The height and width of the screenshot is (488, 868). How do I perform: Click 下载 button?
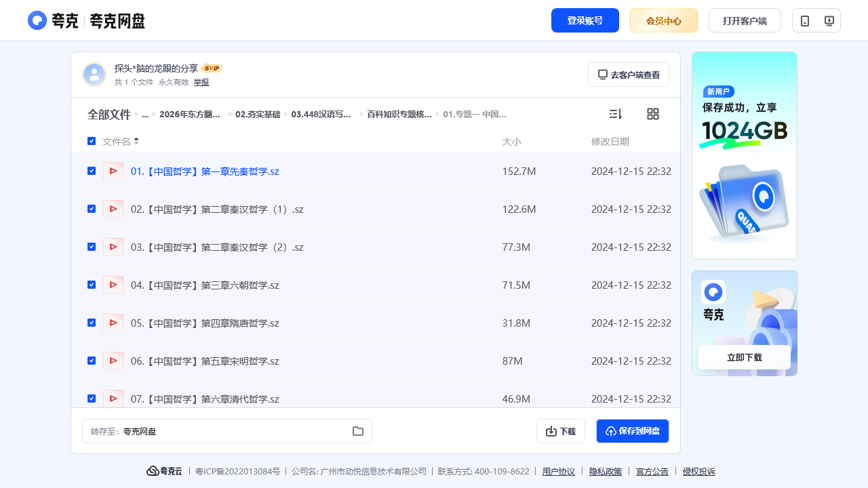[561, 431]
